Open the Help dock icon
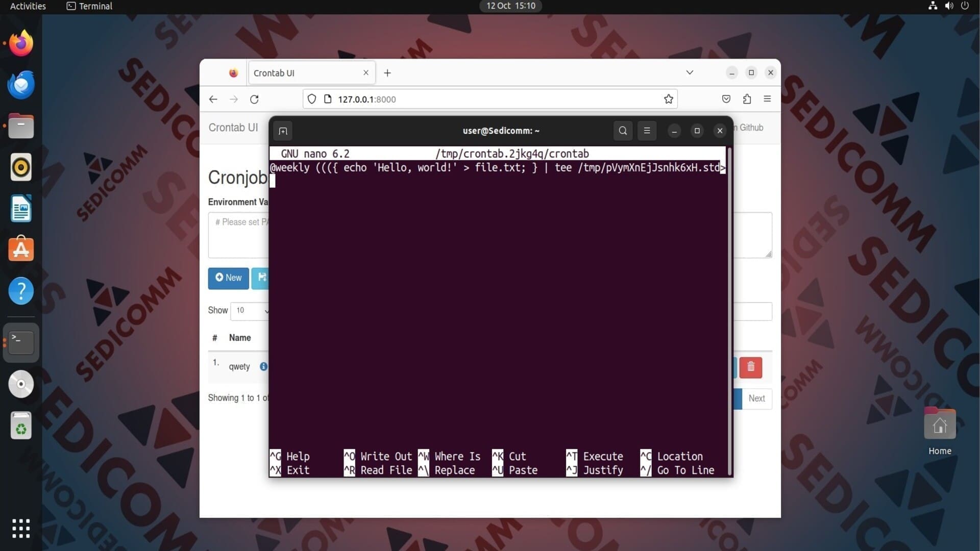This screenshot has height=551, width=980. pos(21,291)
